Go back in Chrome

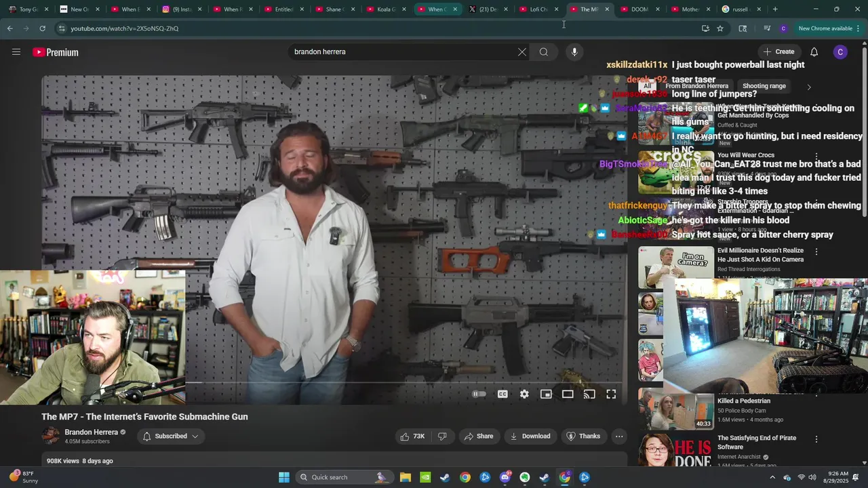pos(9,28)
